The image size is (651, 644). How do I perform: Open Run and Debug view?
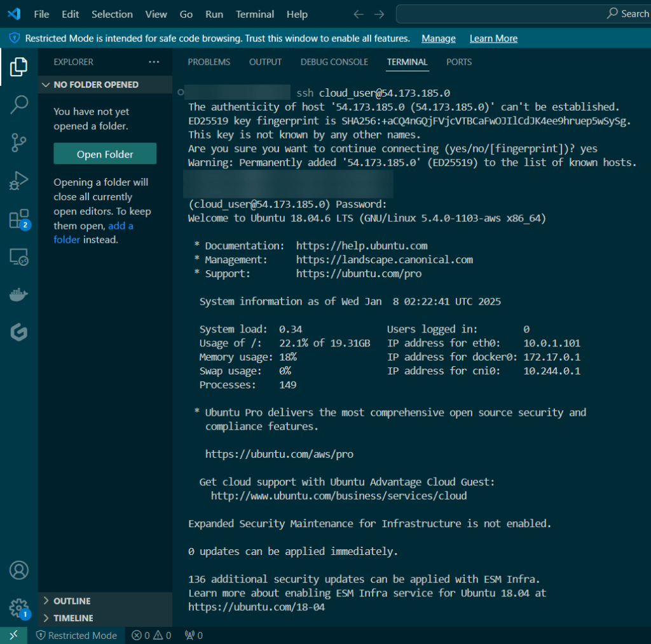coord(18,181)
